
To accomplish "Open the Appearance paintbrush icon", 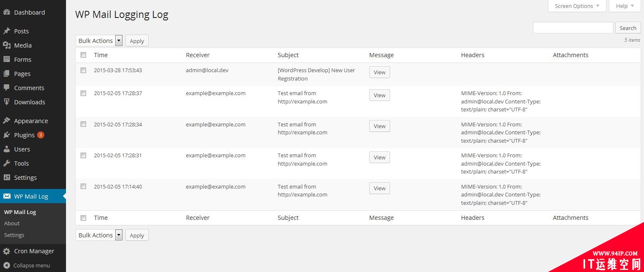I will [x=7, y=121].
